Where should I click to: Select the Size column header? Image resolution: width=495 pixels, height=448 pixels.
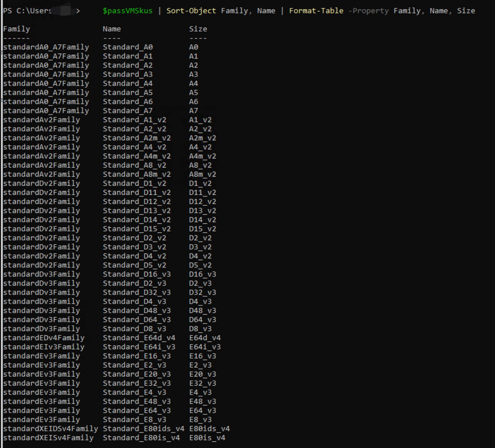pos(198,29)
